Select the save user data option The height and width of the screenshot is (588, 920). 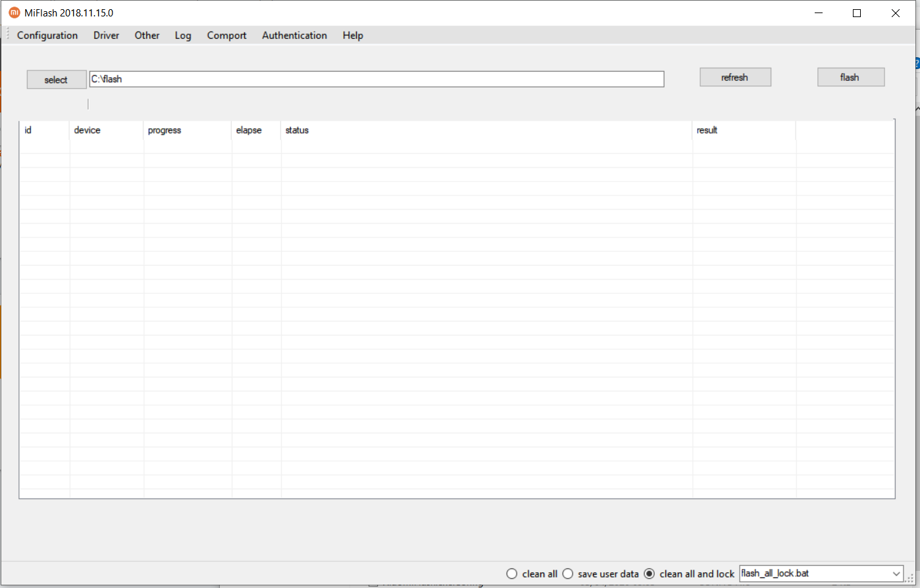coord(601,574)
